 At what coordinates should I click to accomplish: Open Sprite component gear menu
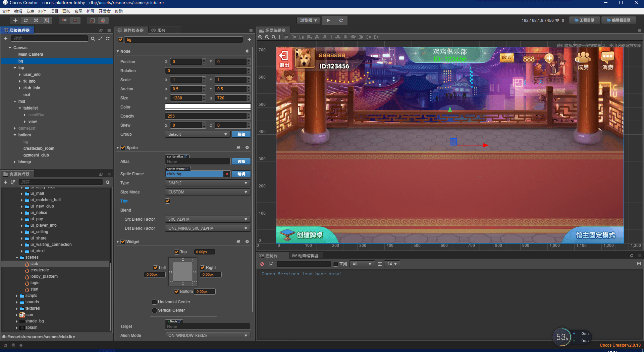point(247,148)
